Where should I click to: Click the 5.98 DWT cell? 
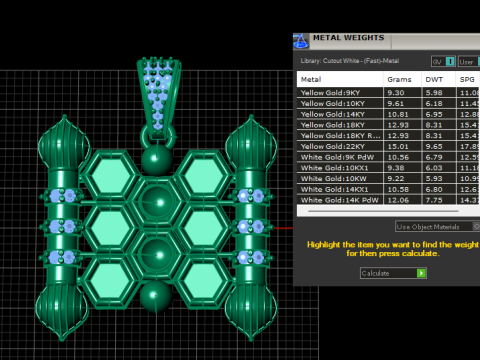pyautogui.click(x=438, y=93)
